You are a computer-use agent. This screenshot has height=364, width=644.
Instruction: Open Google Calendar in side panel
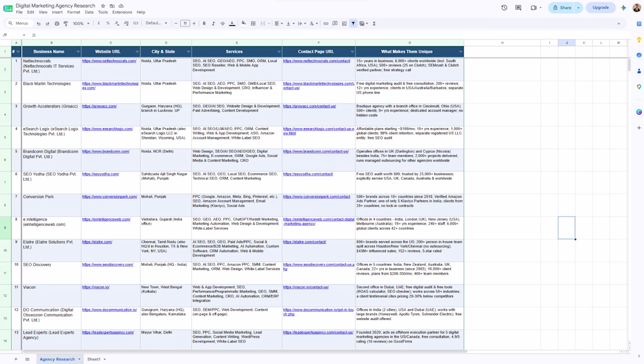pos(639,24)
